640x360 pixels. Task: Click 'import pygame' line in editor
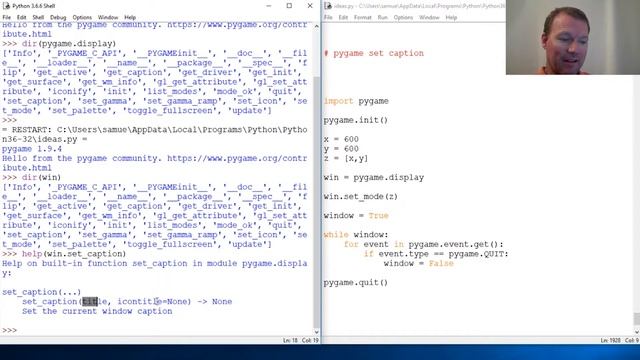(356, 101)
